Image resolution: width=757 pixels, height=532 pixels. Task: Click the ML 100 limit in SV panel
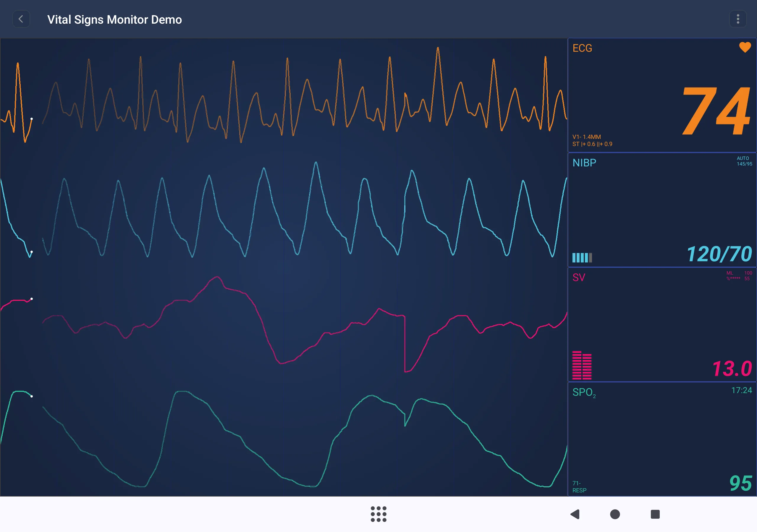click(x=739, y=273)
